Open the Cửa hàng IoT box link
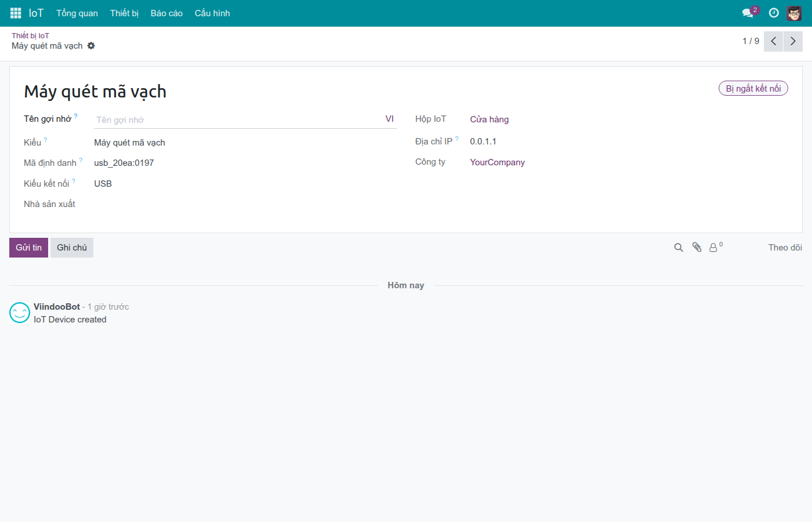 pyautogui.click(x=490, y=119)
